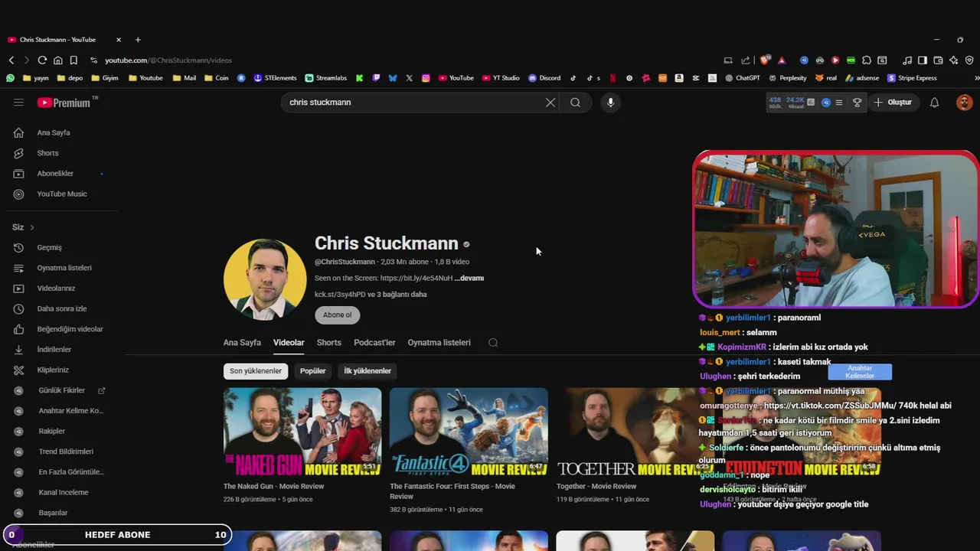Switch to 'Podcast'ler' tab
This screenshot has height=551, width=980.
(374, 343)
